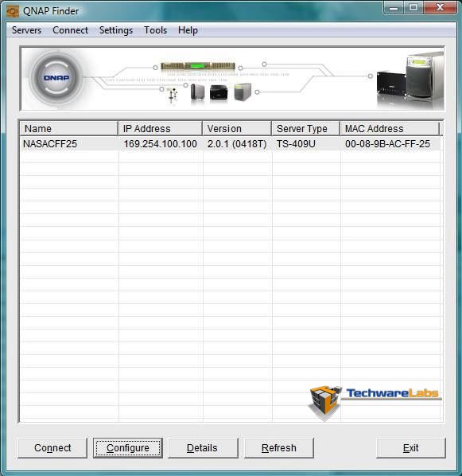Sort by Server Type column header

(x=306, y=128)
